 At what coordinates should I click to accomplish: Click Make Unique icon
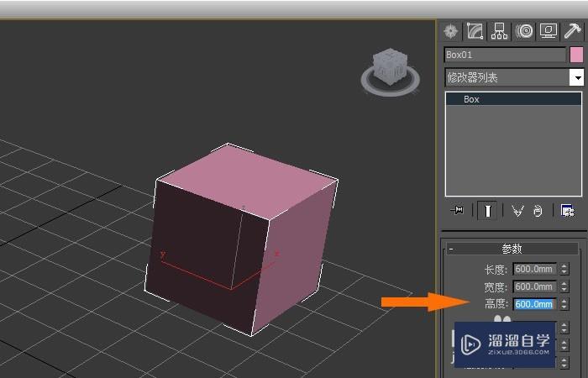tap(517, 211)
